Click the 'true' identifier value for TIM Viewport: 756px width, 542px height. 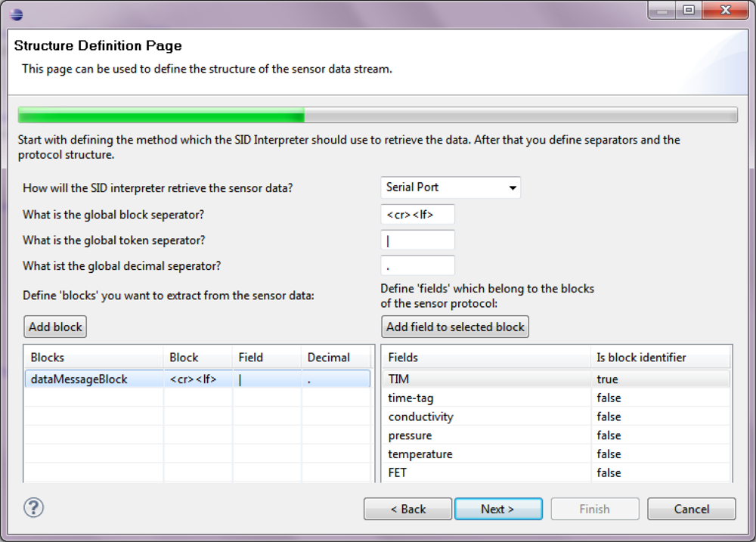(x=608, y=379)
